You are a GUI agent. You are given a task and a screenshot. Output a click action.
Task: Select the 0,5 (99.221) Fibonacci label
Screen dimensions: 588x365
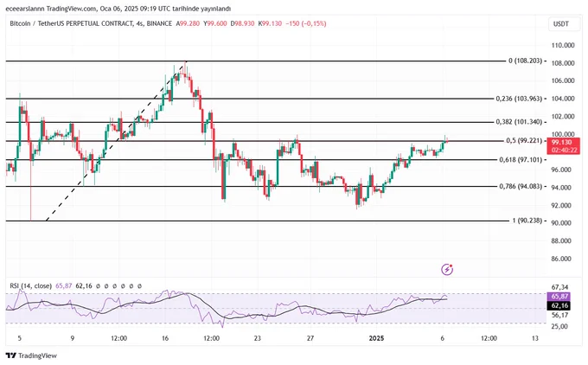pyautogui.click(x=524, y=141)
